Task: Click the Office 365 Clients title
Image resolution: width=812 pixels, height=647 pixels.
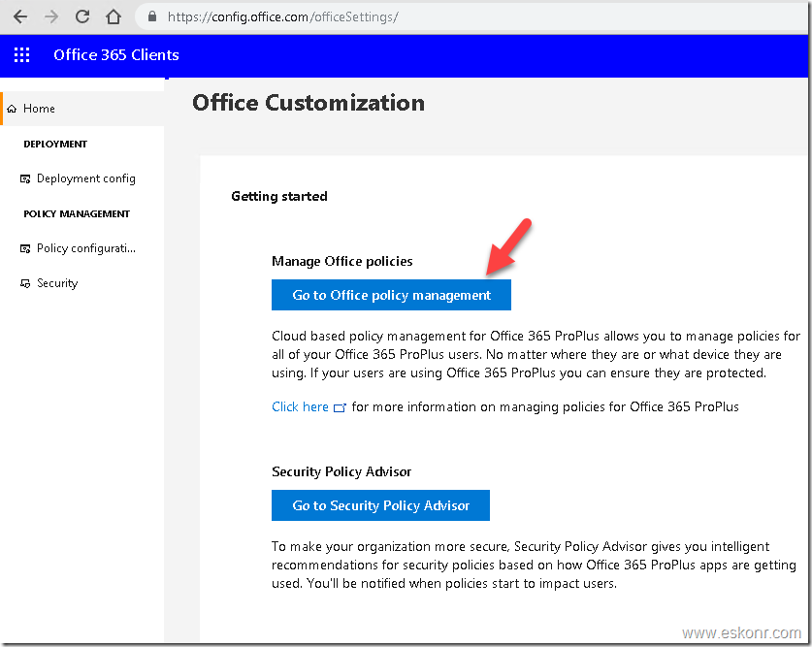Action: point(116,55)
